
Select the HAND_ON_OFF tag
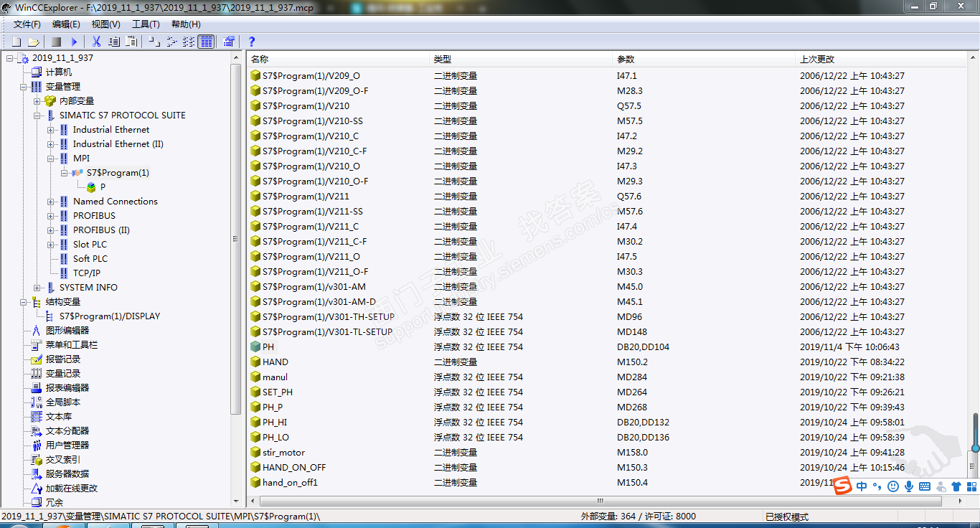(294, 468)
